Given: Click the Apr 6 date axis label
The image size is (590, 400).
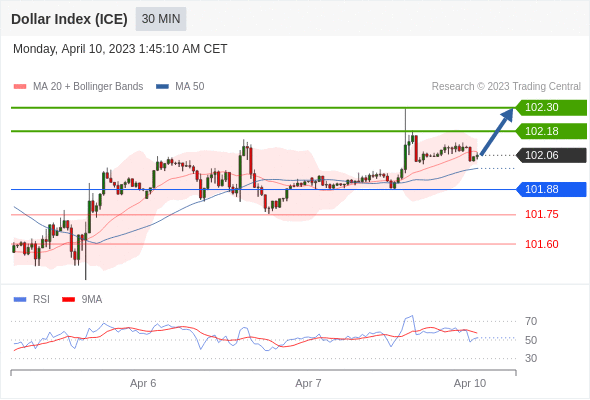Looking at the screenshot, I should tap(143, 383).
